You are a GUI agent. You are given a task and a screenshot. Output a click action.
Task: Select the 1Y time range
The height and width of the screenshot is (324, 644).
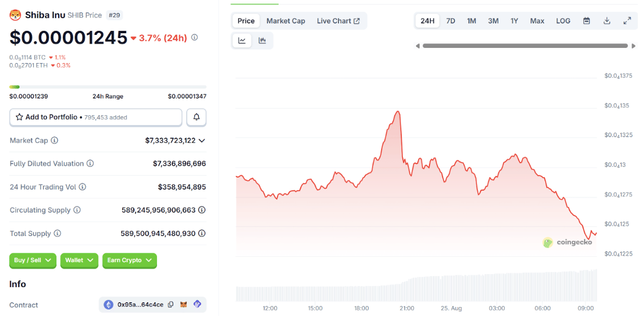click(x=514, y=21)
